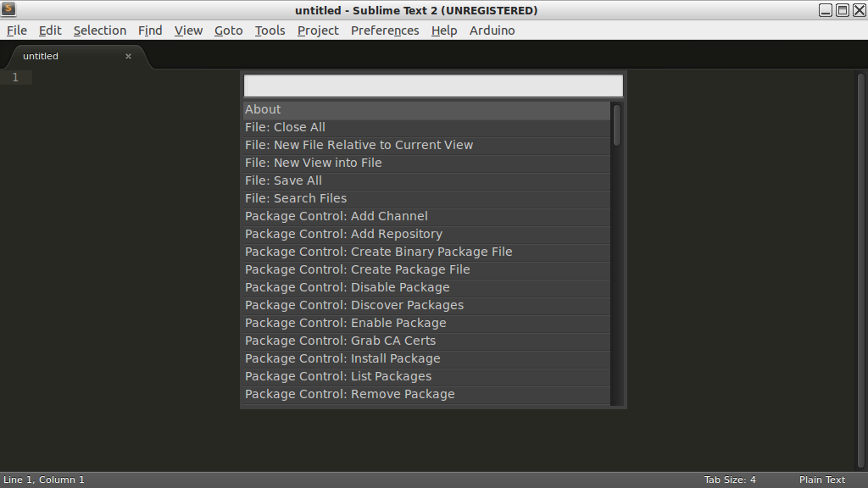The height and width of the screenshot is (488, 868).
Task: Click Sublime Text window icon
Action: click(x=8, y=9)
